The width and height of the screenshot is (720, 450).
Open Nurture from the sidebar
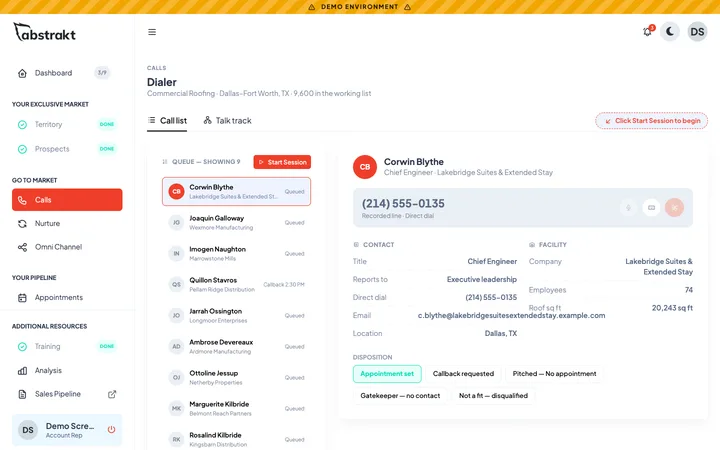click(67, 224)
